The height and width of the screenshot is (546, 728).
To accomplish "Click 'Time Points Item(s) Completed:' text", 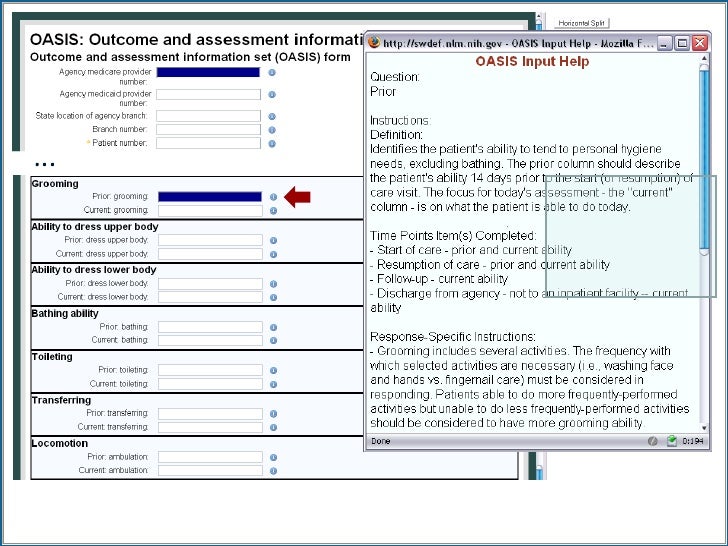I will coord(453,236).
